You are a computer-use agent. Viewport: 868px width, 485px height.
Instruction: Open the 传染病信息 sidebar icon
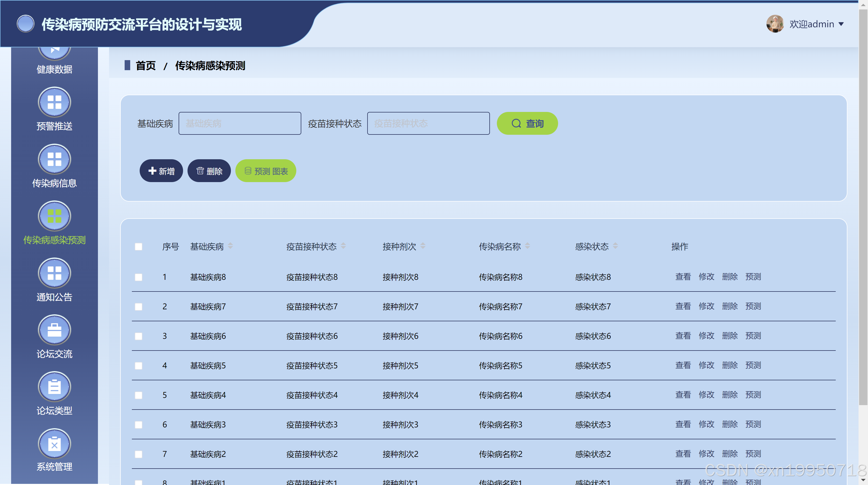tap(54, 159)
